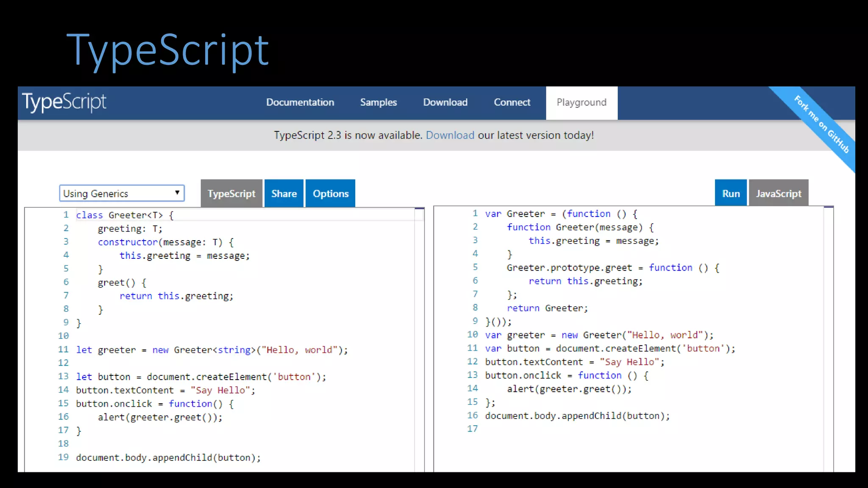Open the Samples page
The image size is (868, 488).
(x=378, y=103)
